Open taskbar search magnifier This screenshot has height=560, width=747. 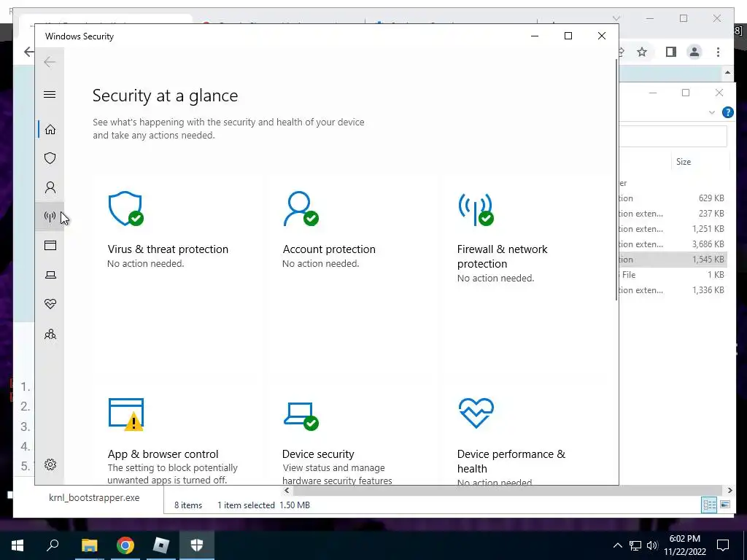point(53,545)
